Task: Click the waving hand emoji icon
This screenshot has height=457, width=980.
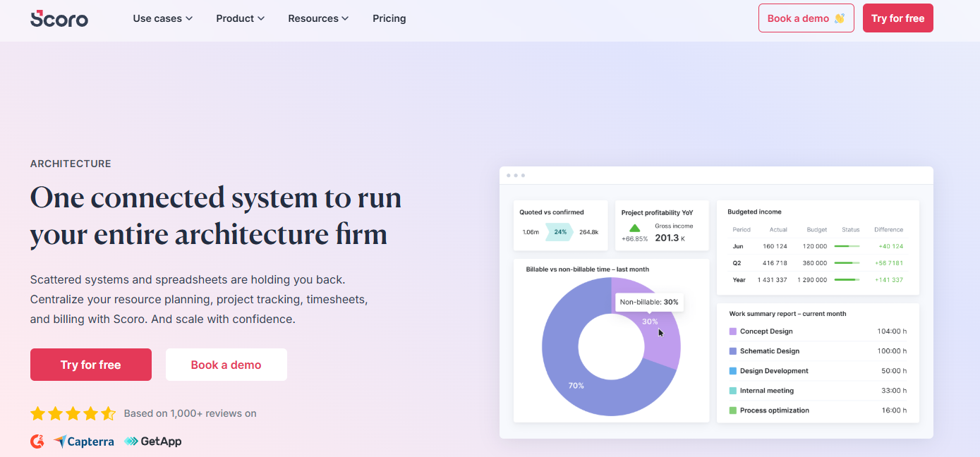Action: pyautogui.click(x=839, y=18)
